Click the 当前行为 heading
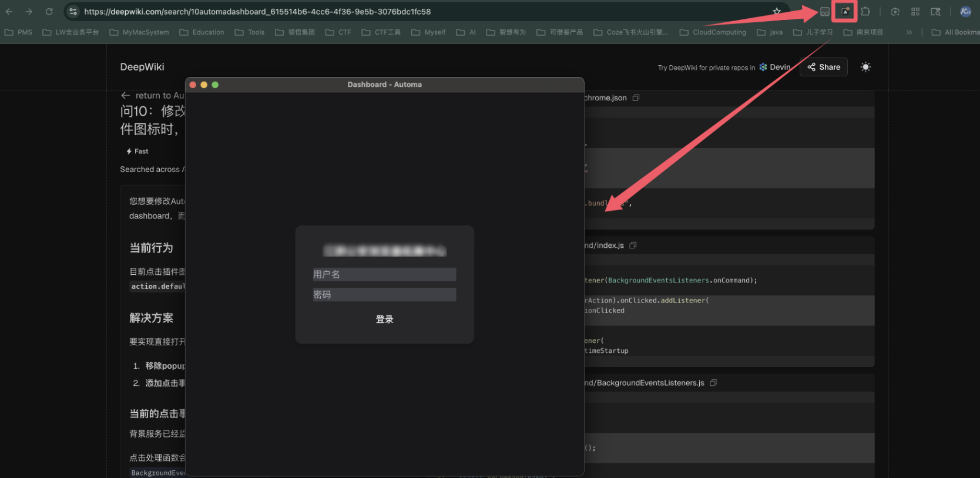980x478 pixels. [x=151, y=248]
